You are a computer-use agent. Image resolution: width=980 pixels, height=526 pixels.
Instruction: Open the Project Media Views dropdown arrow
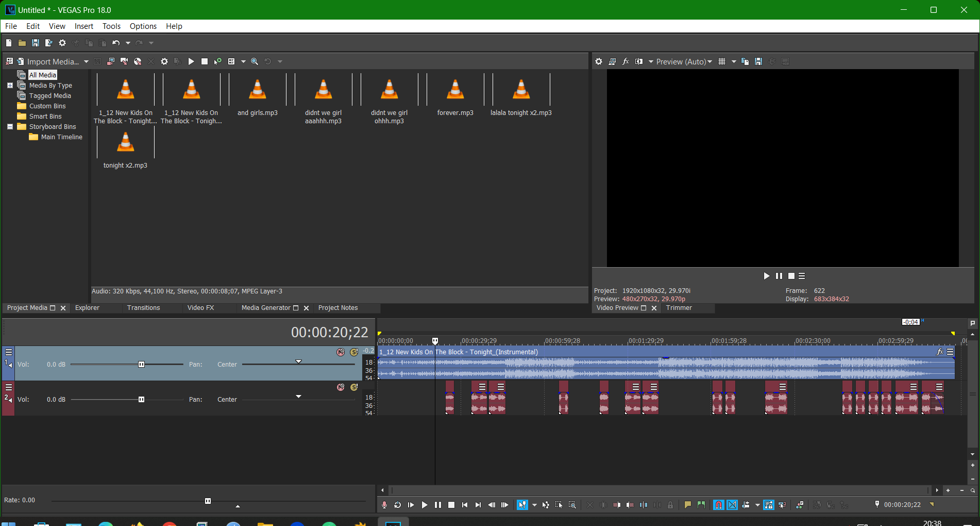pos(243,61)
